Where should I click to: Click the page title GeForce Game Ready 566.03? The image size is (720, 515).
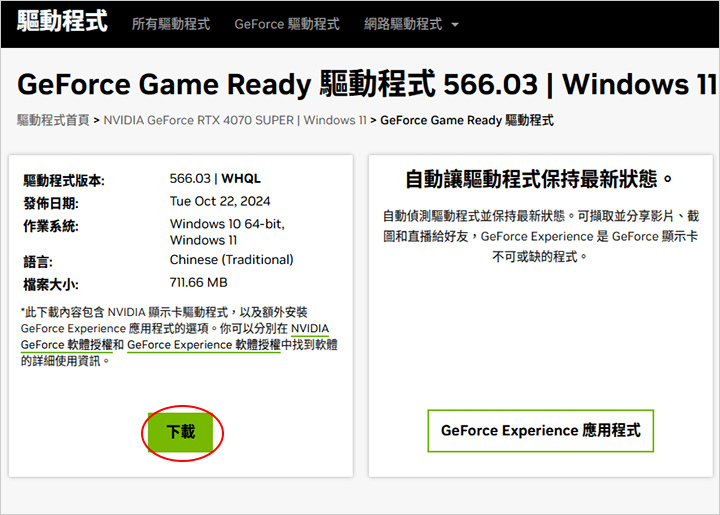tap(366, 84)
